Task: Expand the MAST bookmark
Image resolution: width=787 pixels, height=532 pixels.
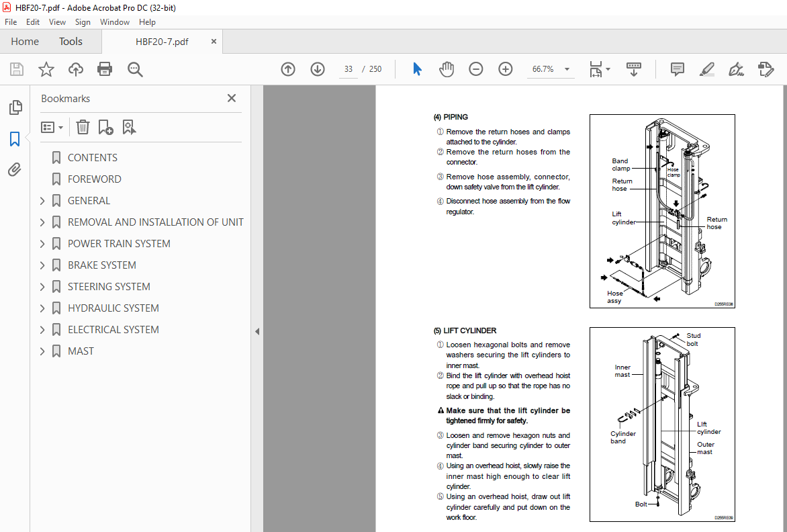Action: 43,351
